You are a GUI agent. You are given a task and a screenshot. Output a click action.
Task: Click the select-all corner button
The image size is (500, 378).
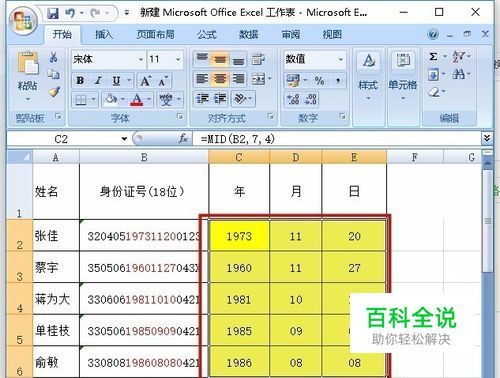pos(20,157)
